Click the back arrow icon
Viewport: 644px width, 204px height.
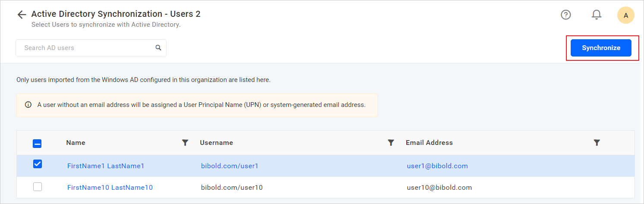[22, 15]
